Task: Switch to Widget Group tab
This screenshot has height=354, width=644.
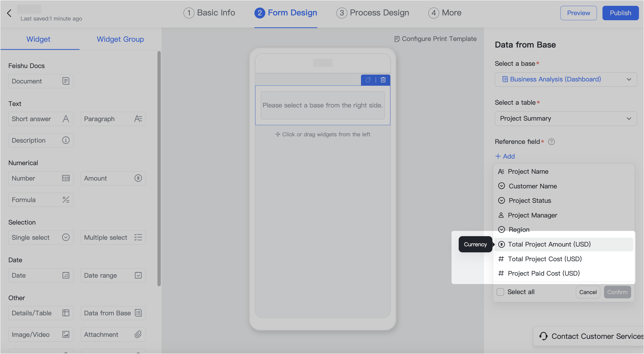Action: (x=120, y=39)
